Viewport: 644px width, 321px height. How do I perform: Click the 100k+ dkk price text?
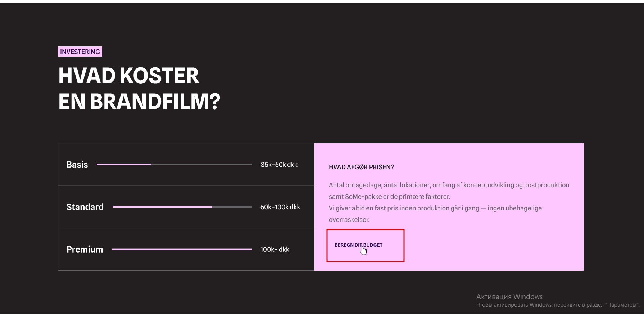(x=275, y=249)
